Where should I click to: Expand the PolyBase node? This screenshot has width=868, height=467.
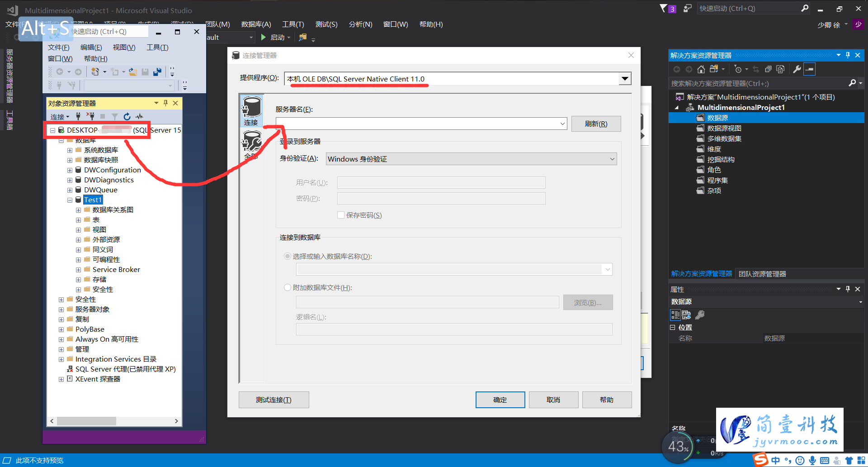point(61,329)
